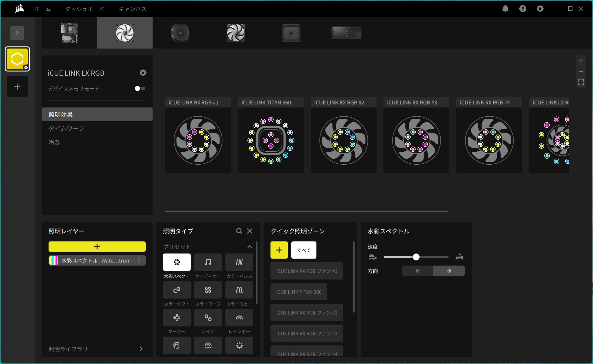The height and width of the screenshot is (364, 593).
Task: Select the Marquee lighting type
Action: tap(177, 317)
